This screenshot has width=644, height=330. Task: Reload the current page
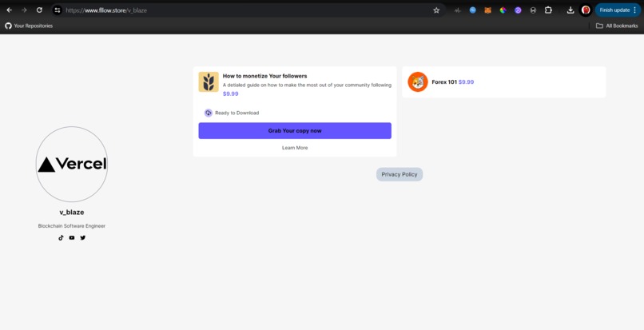click(x=39, y=10)
